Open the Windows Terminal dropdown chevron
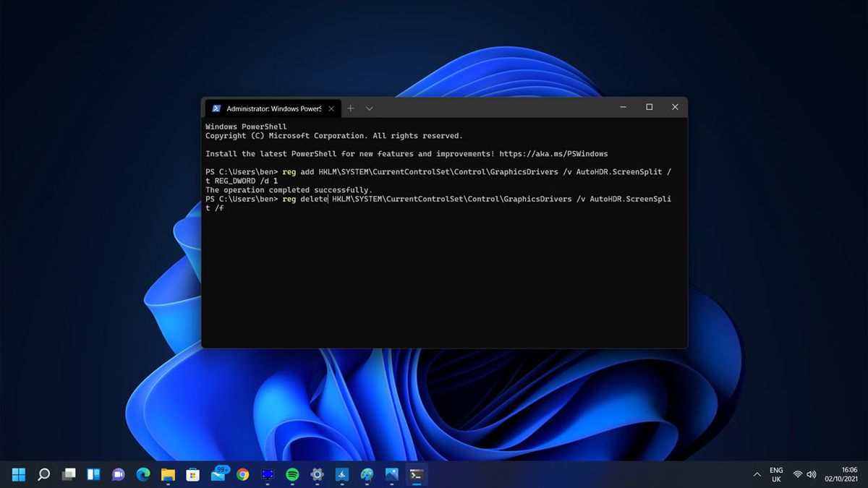The height and width of the screenshot is (488, 868). click(369, 108)
